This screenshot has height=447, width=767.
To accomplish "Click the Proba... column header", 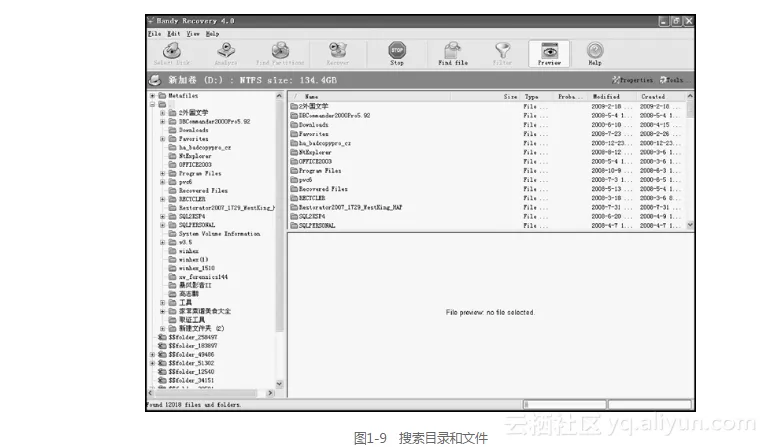I will click(x=570, y=97).
